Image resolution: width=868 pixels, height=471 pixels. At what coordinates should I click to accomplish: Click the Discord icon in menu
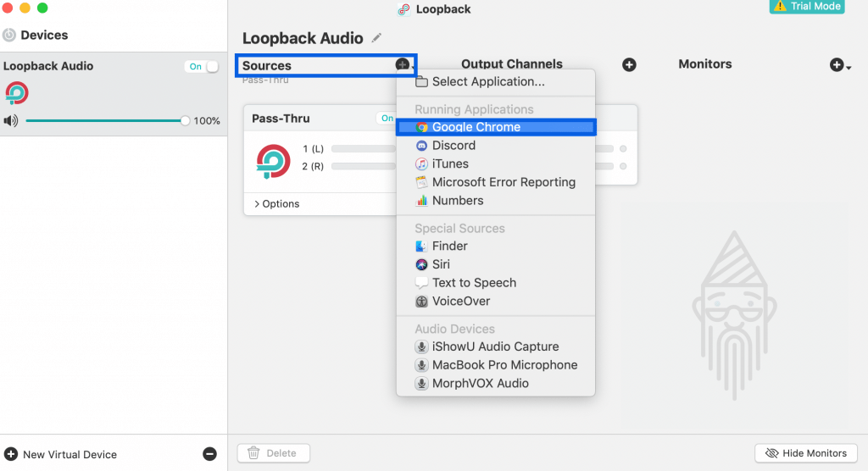pos(421,146)
